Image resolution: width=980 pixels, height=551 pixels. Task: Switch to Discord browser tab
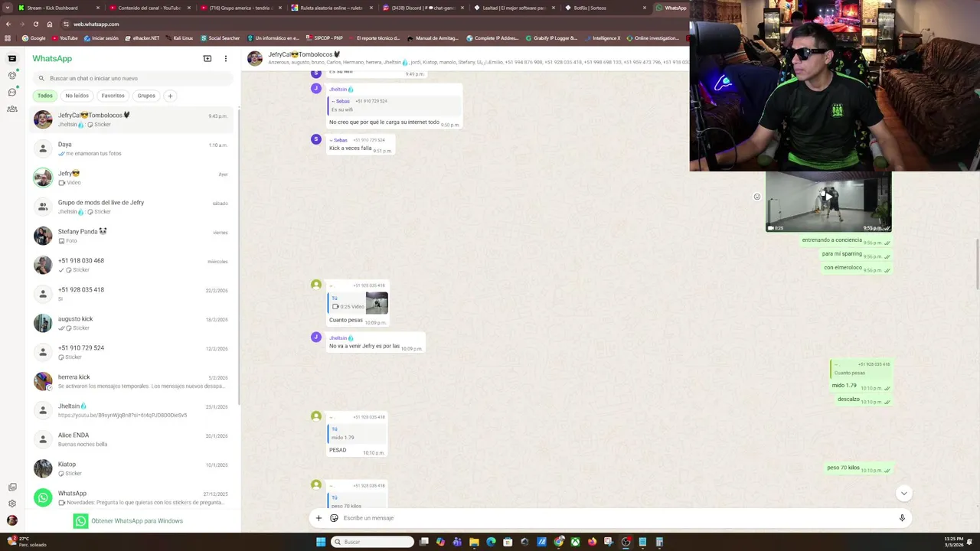pyautogui.click(x=423, y=8)
